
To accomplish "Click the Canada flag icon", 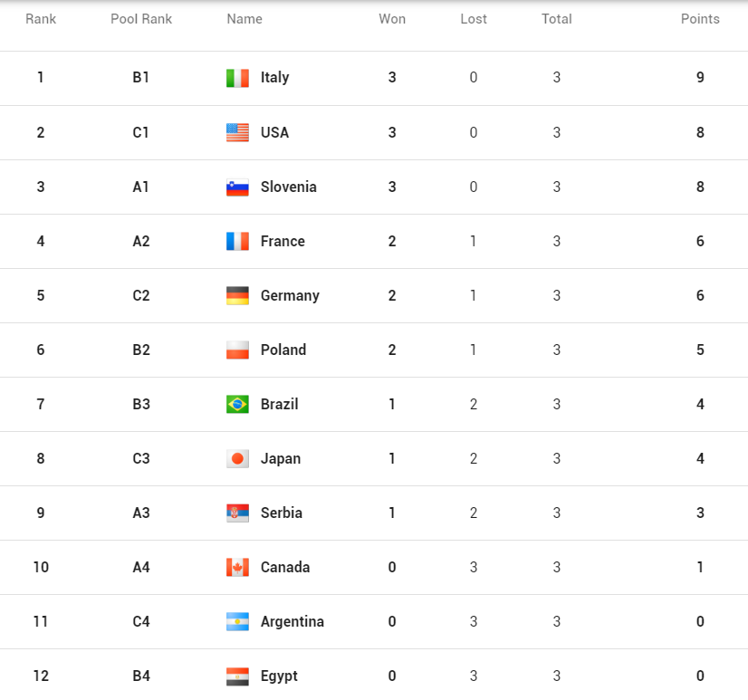I will coord(237,567).
